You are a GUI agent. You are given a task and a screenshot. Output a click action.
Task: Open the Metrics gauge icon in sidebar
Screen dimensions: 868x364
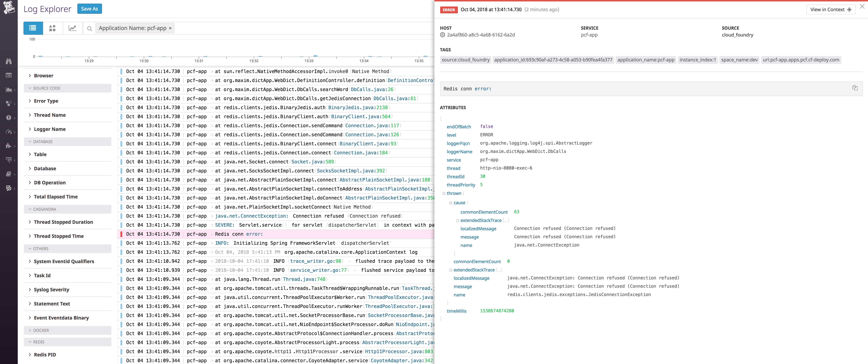8,132
